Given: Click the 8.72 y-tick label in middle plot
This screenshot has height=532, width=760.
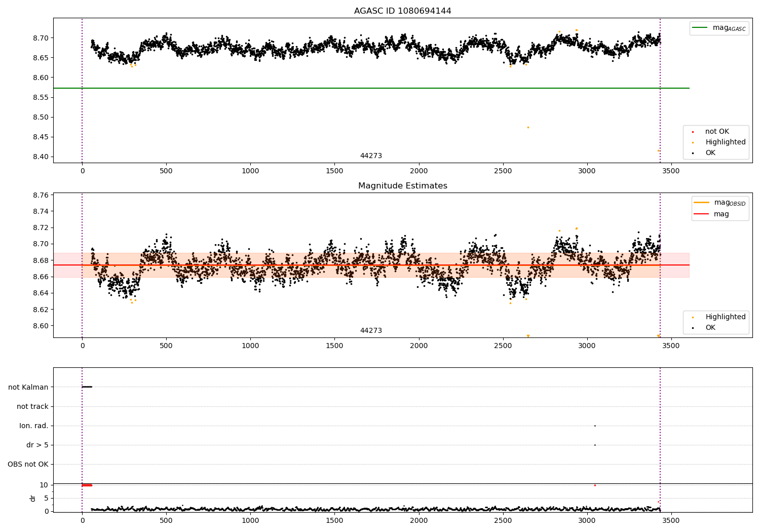Looking at the screenshot, I should pos(41,228).
